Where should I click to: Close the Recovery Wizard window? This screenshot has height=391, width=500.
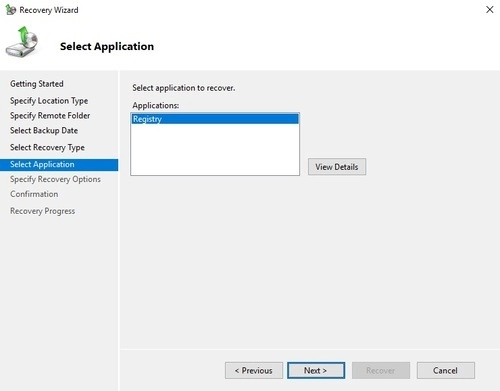(489, 9)
